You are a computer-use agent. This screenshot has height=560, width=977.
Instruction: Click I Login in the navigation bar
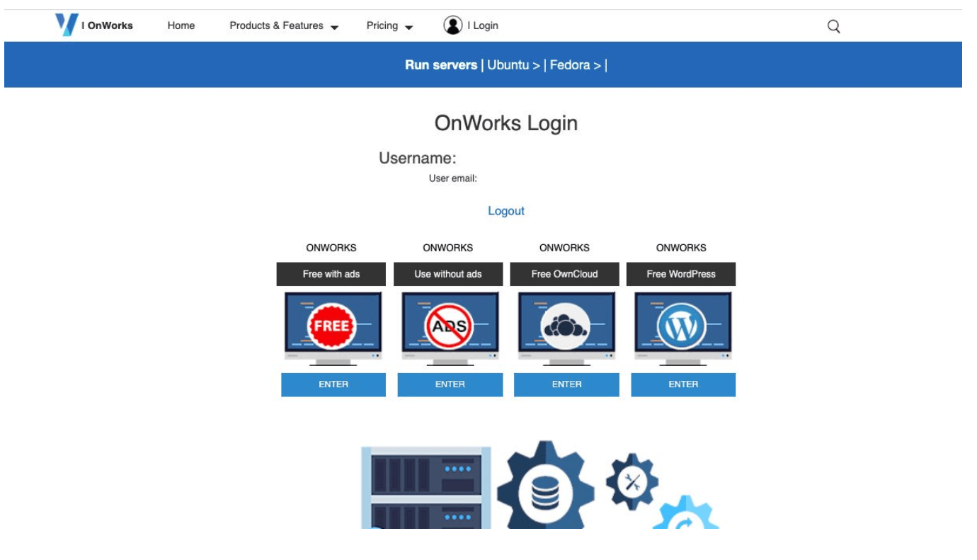click(x=482, y=25)
